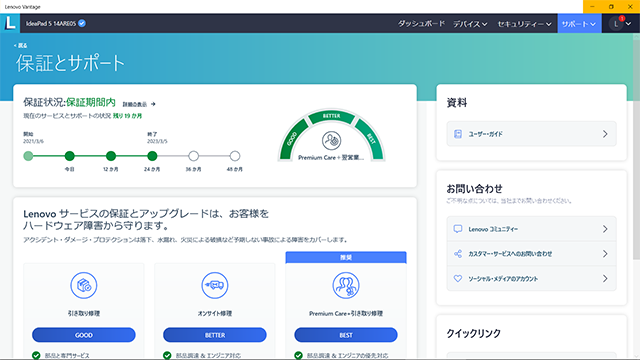Click the GOOD plan button
The width and height of the screenshot is (640, 360).
84,335
